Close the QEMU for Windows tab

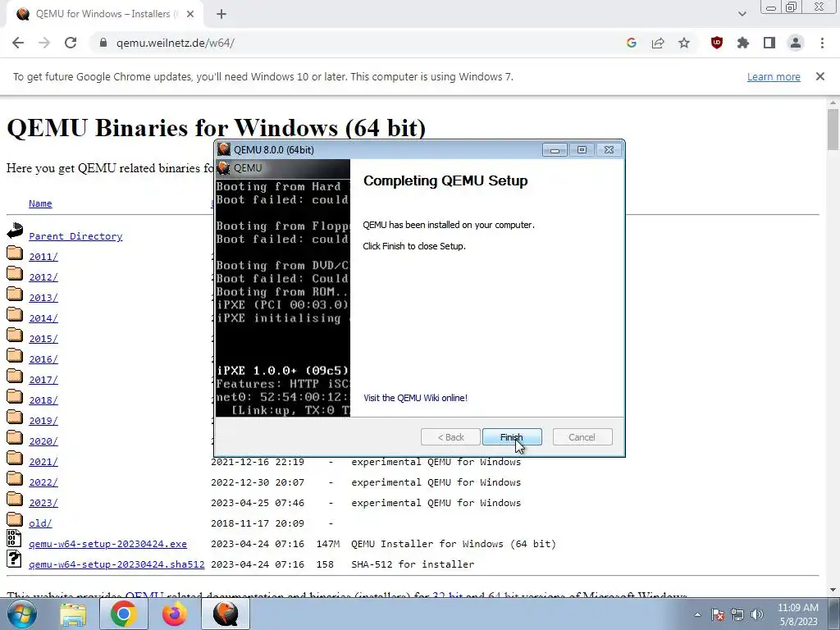[190, 15]
